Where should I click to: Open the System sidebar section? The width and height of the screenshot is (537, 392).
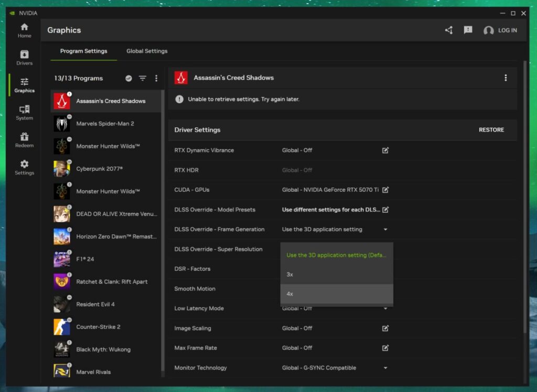(x=24, y=113)
